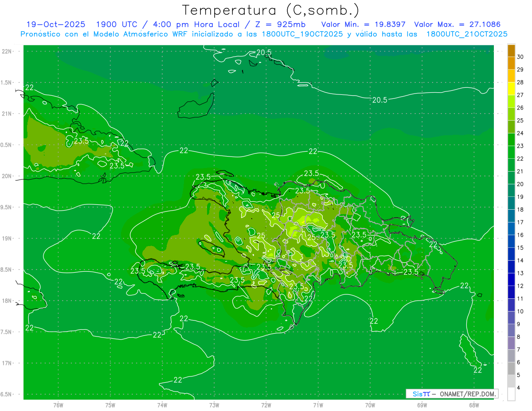Click the 15 value on color scale

[520, 247]
